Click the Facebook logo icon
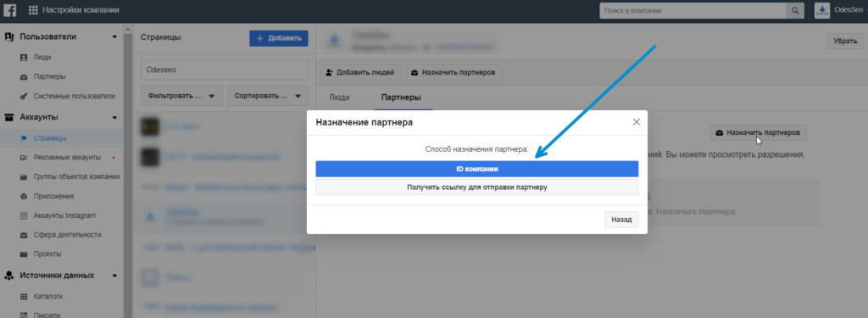Viewport: 868px width, 318px height. (x=9, y=10)
